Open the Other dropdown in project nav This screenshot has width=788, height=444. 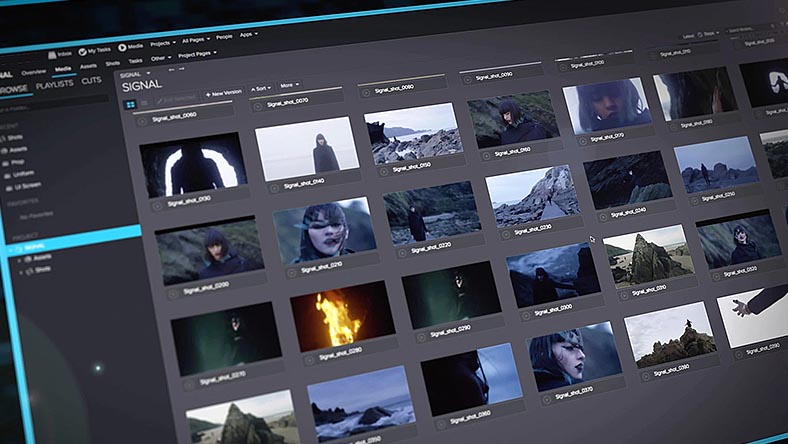click(x=160, y=58)
